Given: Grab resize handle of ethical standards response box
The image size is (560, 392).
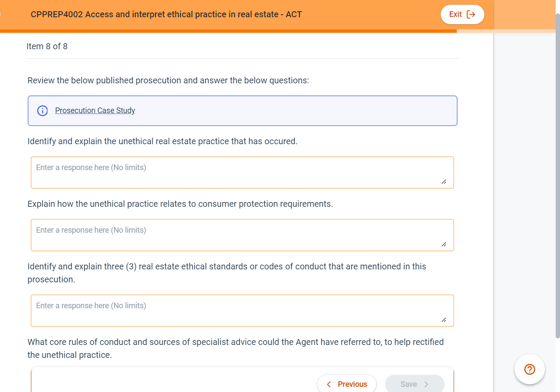Looking at the screenshot, I should 444,320.
